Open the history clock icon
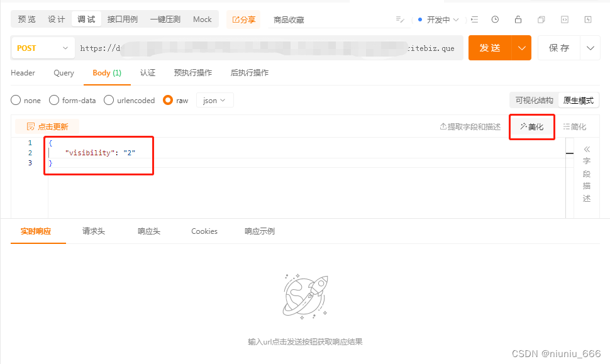Image resolution: width=610 pixels, height=364 pixels. point(495,19)
